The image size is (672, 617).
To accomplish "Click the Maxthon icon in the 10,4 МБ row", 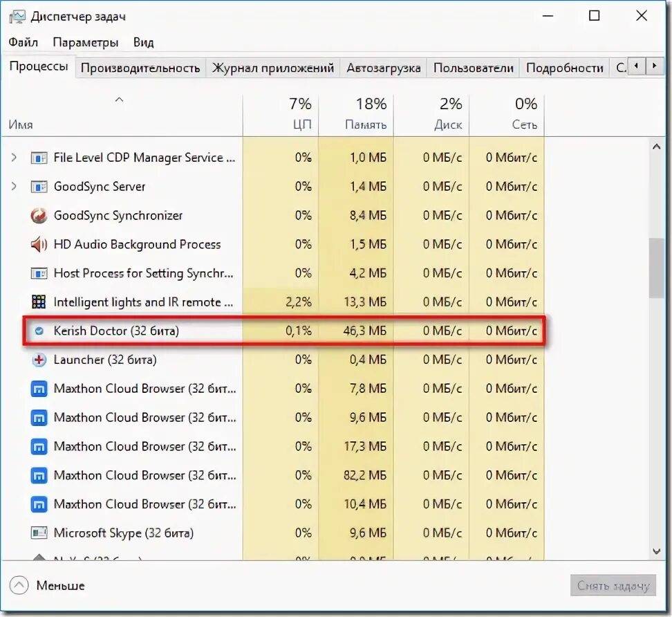I will click(39, 504).
